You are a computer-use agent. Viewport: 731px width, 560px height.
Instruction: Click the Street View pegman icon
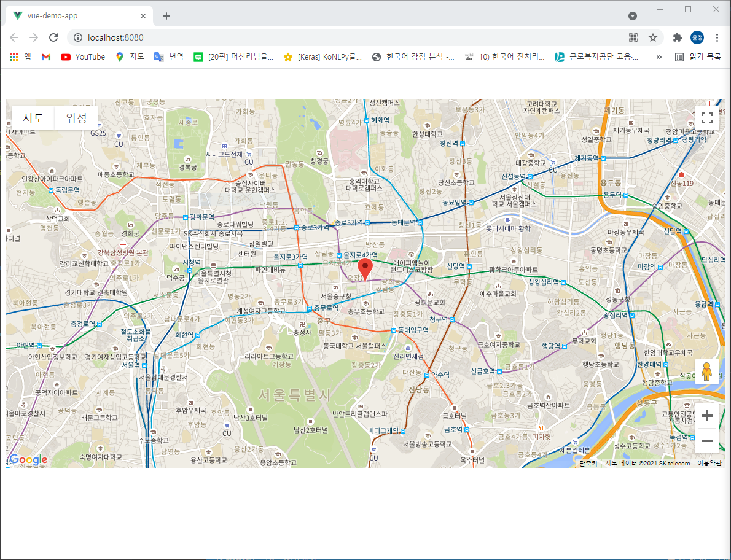[x=707, y=371]
